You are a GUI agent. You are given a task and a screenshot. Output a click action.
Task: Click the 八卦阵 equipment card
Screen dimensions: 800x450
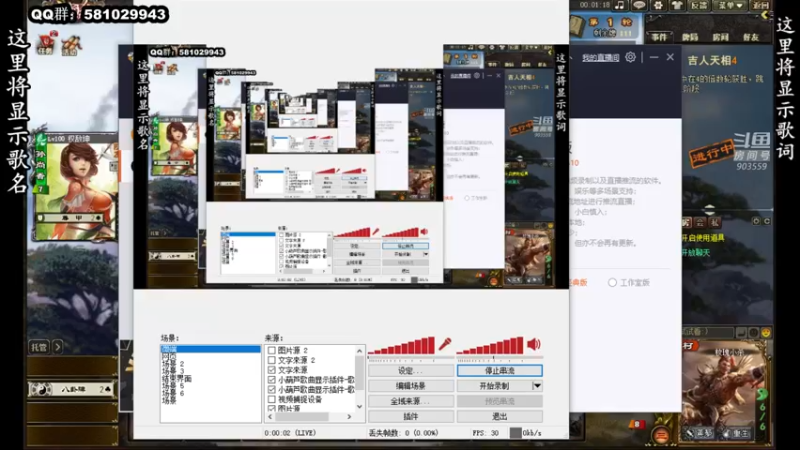pos(72,389)
